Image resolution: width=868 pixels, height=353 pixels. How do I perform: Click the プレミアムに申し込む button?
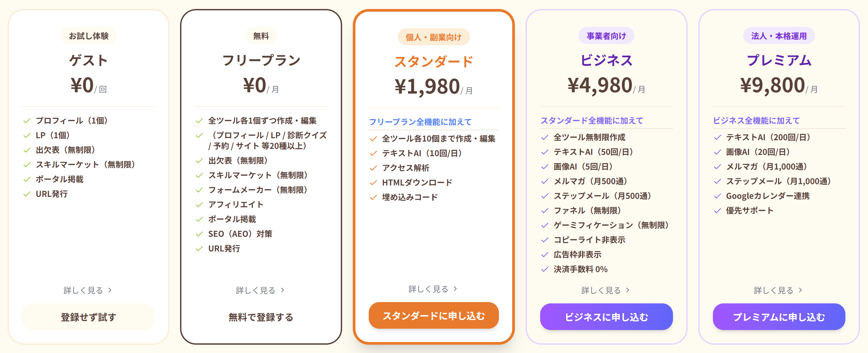tap(779, 317)
